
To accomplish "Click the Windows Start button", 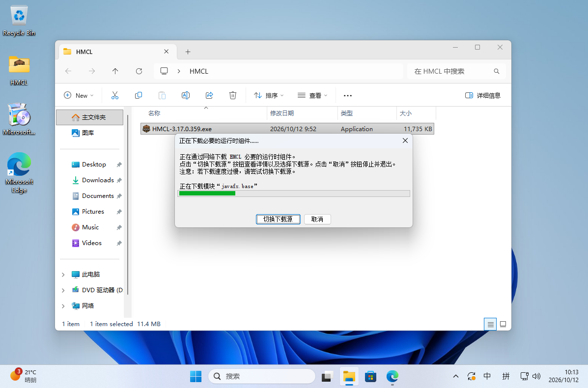I will click(196, 376).
